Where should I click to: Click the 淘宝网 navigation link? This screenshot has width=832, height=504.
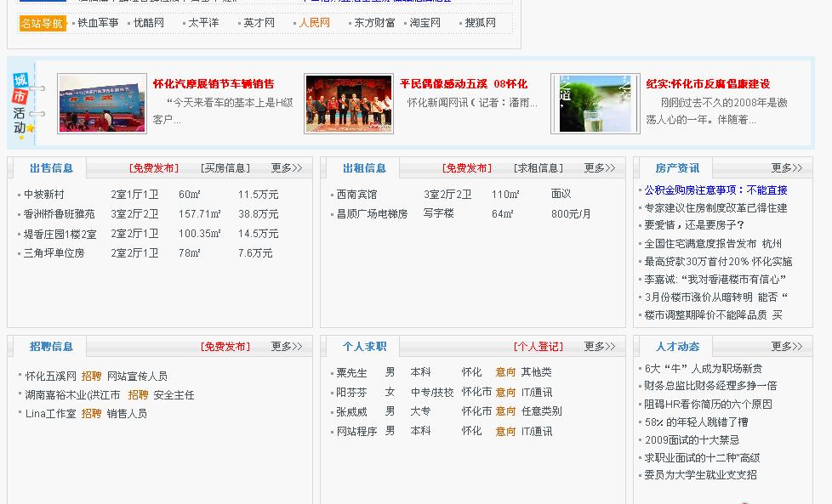[425, 23]
